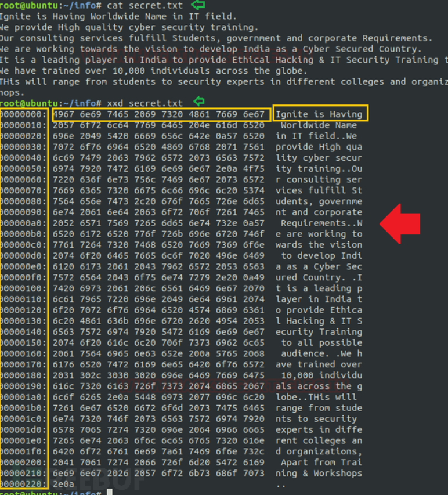
Task: Click ASCII column text "l Hacking & IT S"
Action: pos(319,321)
